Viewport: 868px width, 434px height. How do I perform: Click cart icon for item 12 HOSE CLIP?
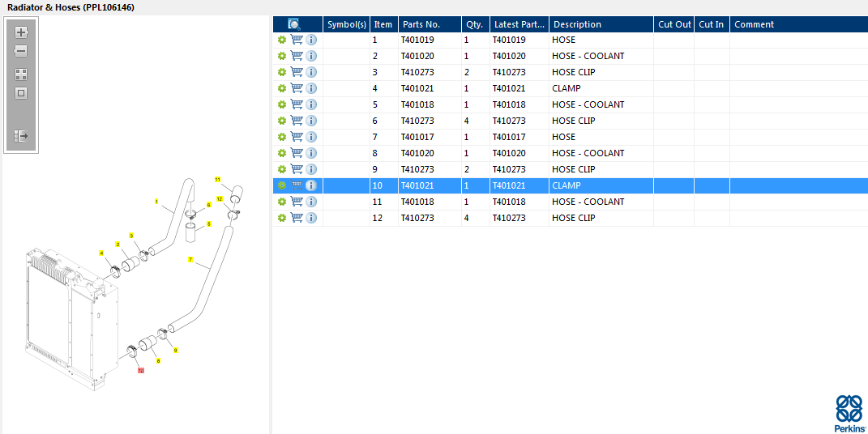tap(297, 218)
